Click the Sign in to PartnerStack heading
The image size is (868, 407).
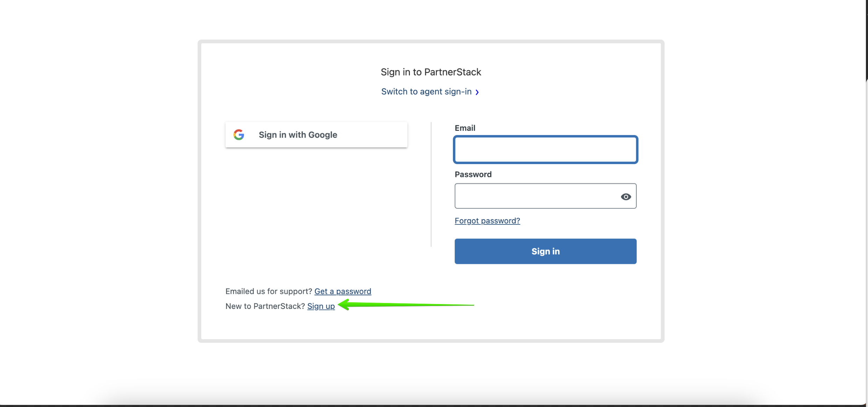click(431, 72)
